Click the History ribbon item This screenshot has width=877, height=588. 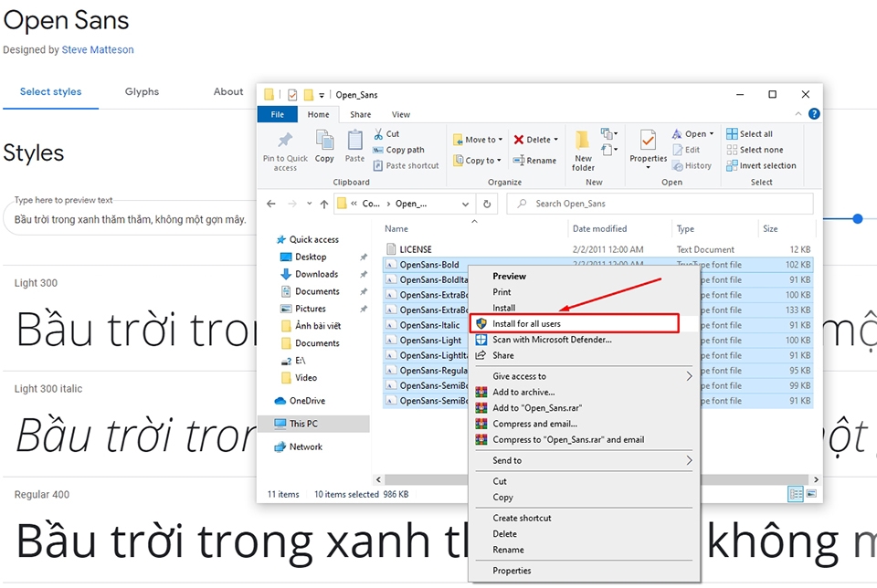tap(692, 165)
